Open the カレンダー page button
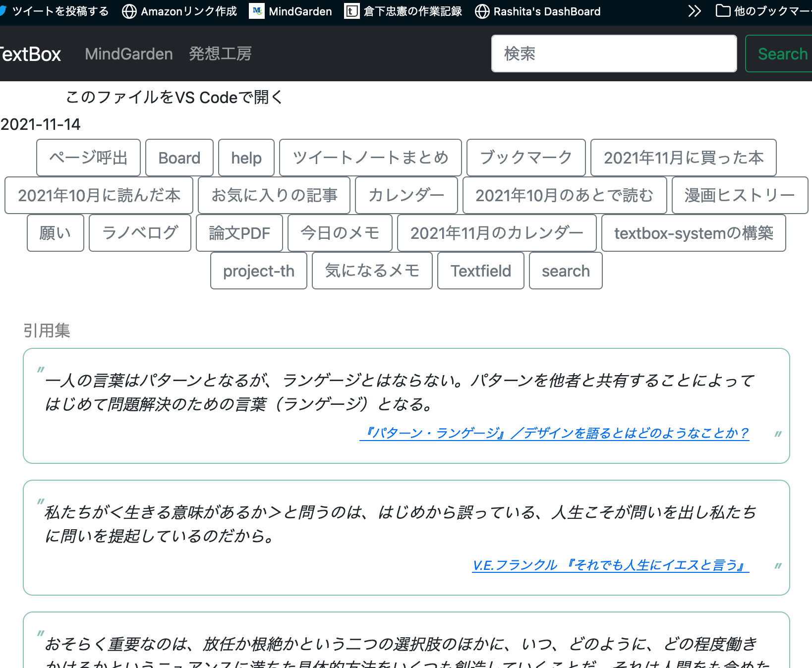Viewport: 812px width, 668px height. coord(406,195)
